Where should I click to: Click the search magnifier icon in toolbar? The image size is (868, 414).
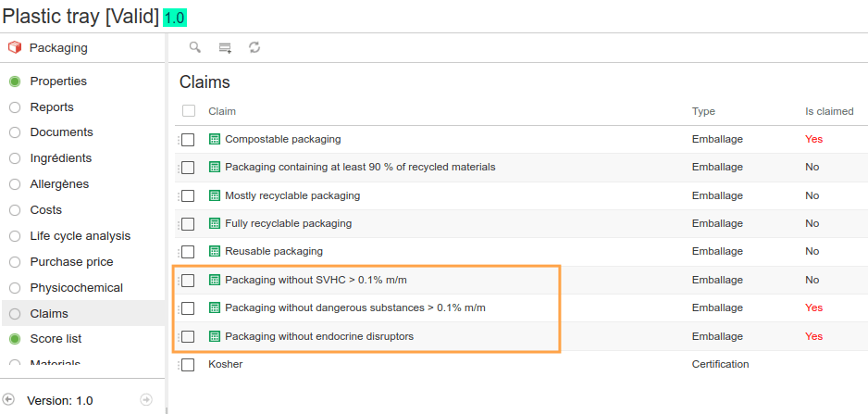pyautogui.click(x=194, y=47)
